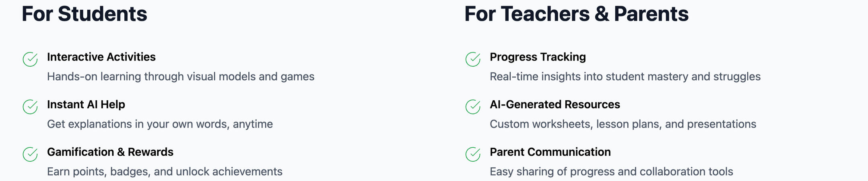Click the For Students heading
The image size is (868, 181).
85,14
